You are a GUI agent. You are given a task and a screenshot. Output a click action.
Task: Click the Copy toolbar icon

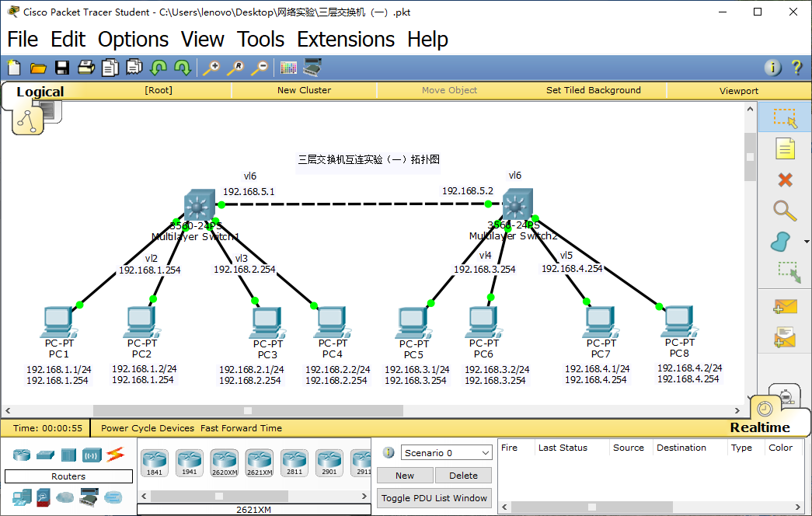110,68
